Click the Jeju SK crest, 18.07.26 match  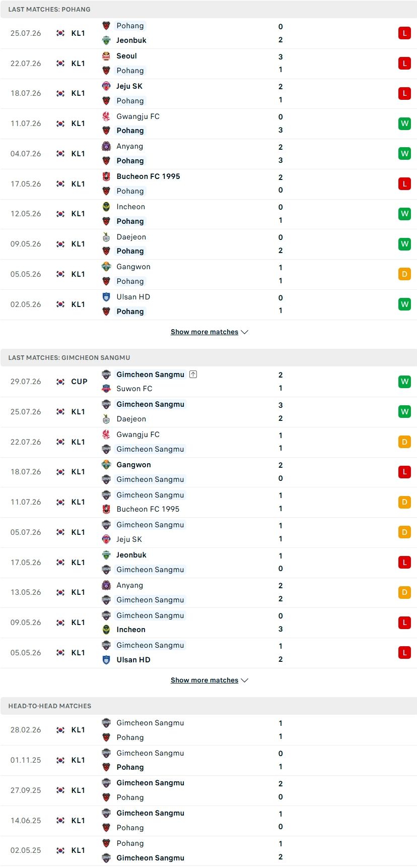(106, 86)
